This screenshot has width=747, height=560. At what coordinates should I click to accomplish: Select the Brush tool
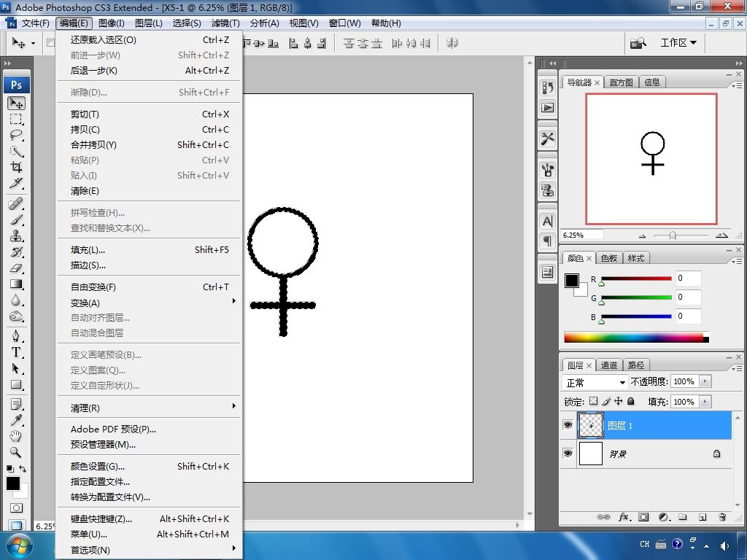tap(16, 220)
